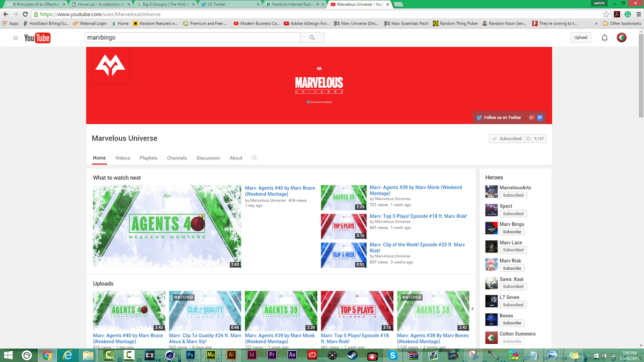The height and width of the screenshot is (362, 644).
Task: Open Clip of the Week Episode #25 link
Action: pyautogui.click(x=418, y=248)
